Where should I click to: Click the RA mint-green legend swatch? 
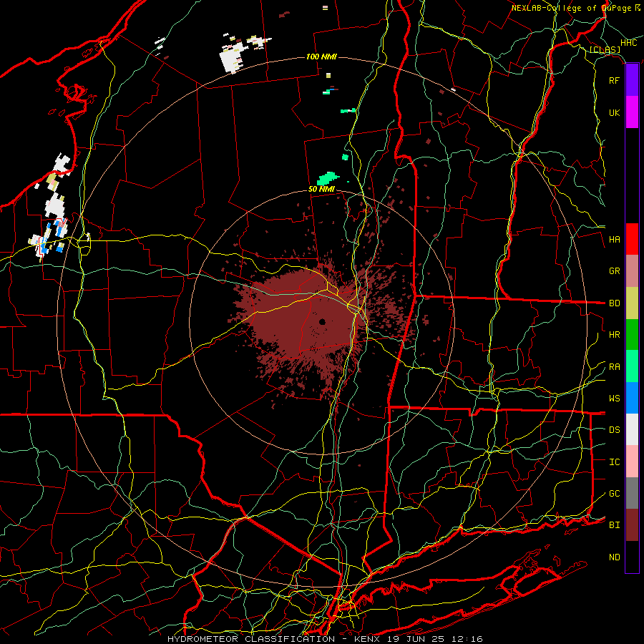[x=632, y=366]
